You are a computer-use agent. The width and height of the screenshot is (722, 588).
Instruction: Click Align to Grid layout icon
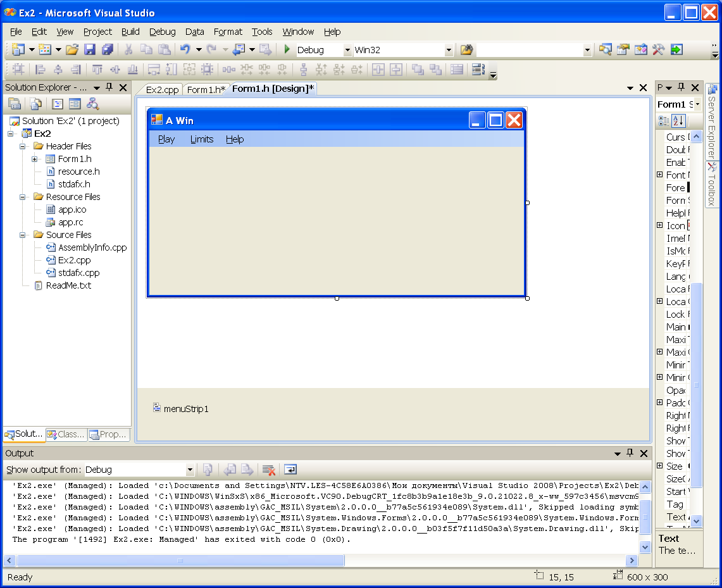click(18, 69)
